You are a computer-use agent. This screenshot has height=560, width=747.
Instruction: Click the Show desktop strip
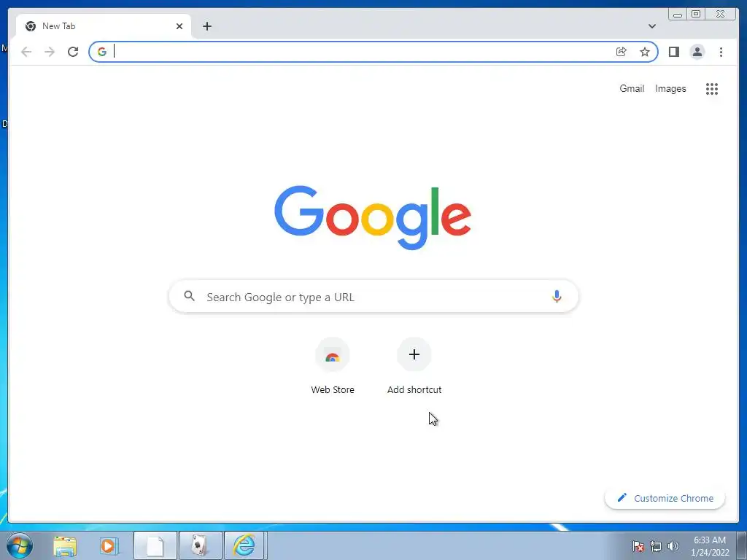coord(742,545)
